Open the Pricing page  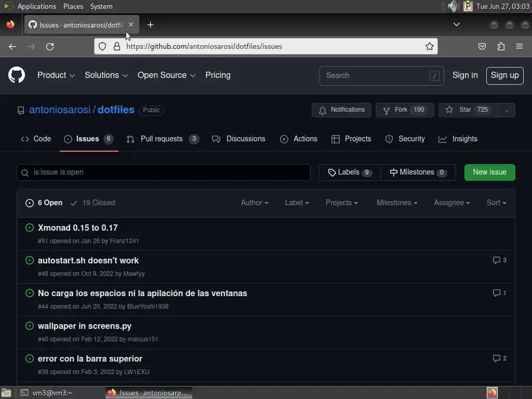point(218,75)
